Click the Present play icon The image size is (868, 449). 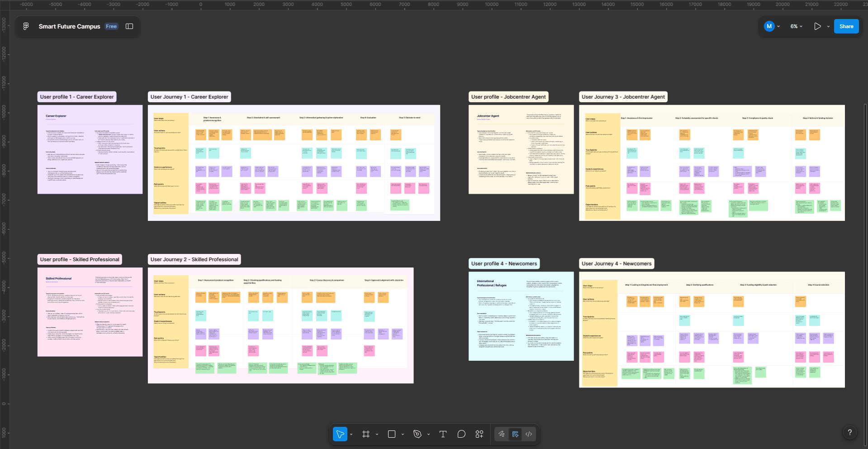coord(817,26)
